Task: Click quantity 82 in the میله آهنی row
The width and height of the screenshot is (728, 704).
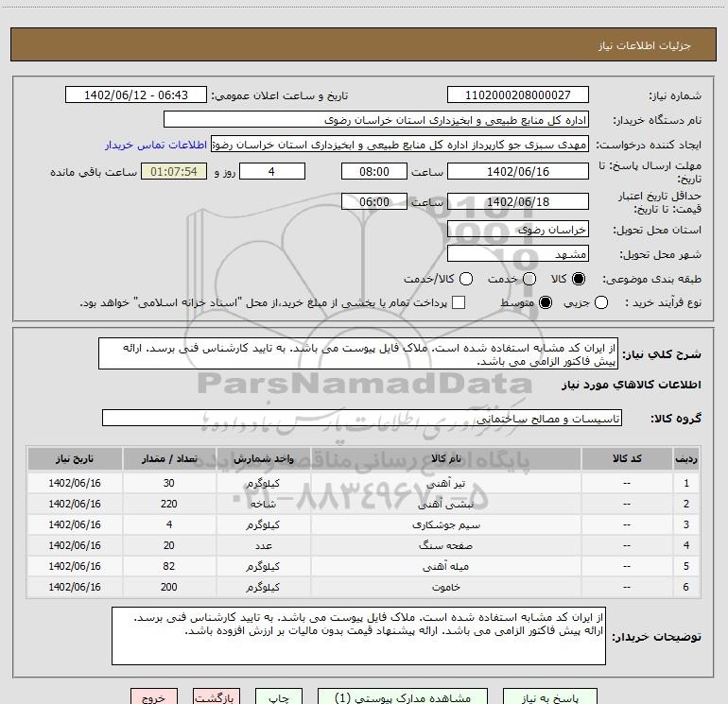Action: pos(169,567)
